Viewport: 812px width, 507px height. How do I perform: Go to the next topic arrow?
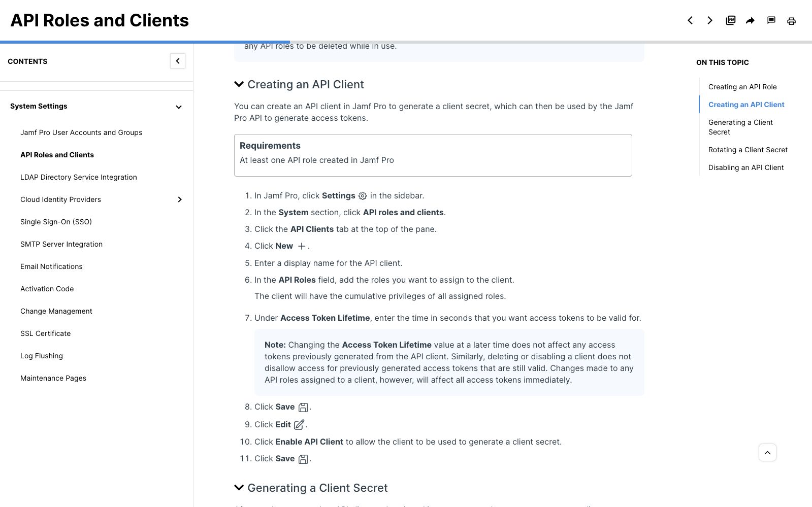click(710, 20)
